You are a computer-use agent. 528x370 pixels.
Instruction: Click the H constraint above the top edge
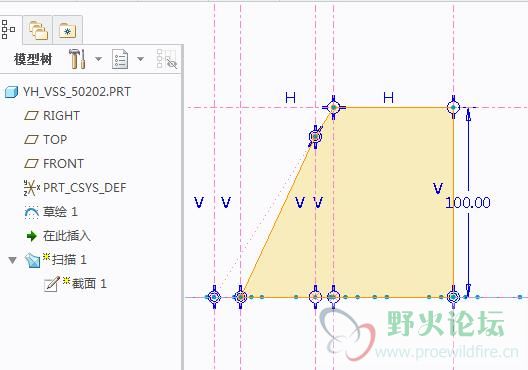click(388, 98)
